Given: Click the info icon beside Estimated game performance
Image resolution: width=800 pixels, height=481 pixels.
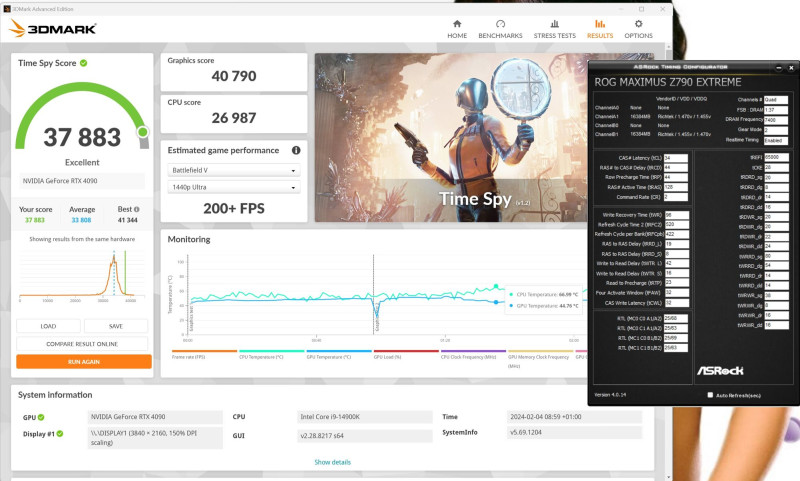Looking at the screenshot, I should tap(296, 150).
